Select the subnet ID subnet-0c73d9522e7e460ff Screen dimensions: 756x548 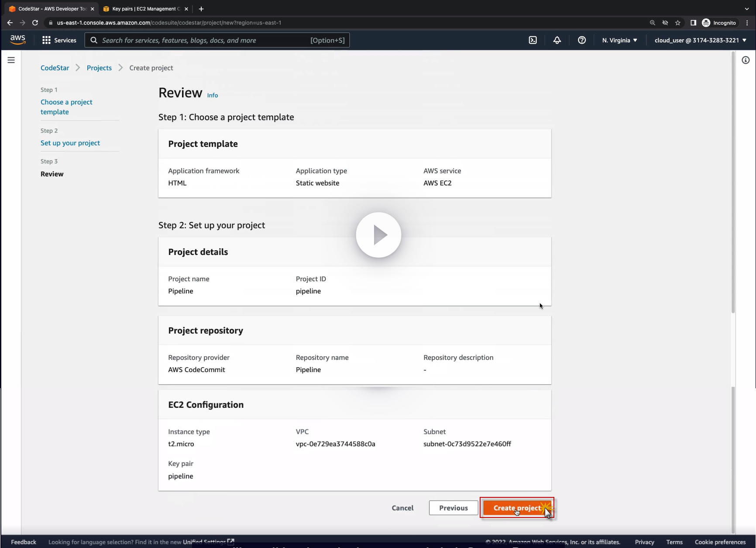[467, 444]
